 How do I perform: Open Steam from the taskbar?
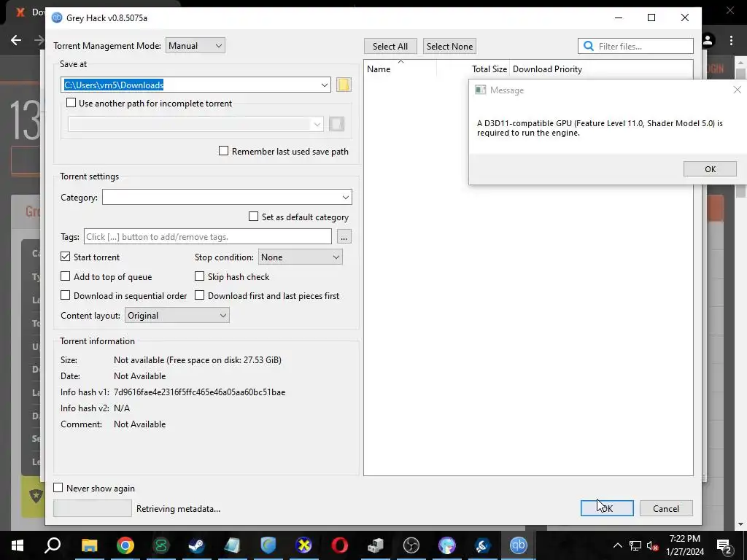coord(196,545)
